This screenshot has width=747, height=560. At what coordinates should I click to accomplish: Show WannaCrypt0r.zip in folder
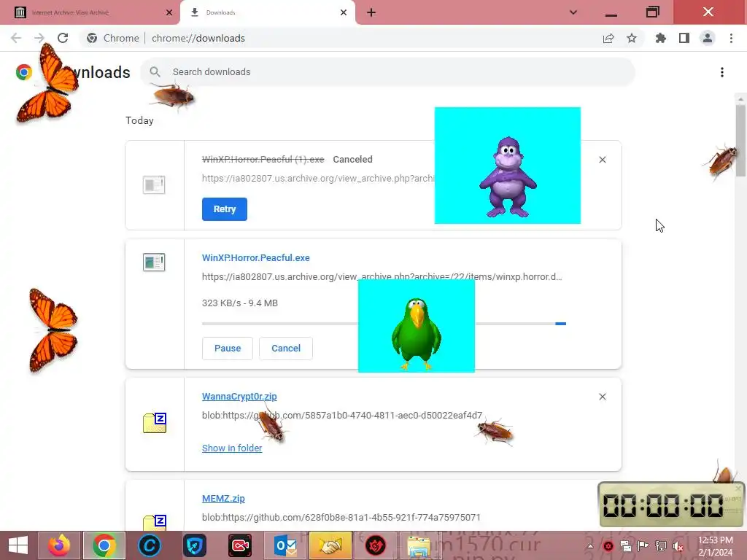(x=232, y=448)
